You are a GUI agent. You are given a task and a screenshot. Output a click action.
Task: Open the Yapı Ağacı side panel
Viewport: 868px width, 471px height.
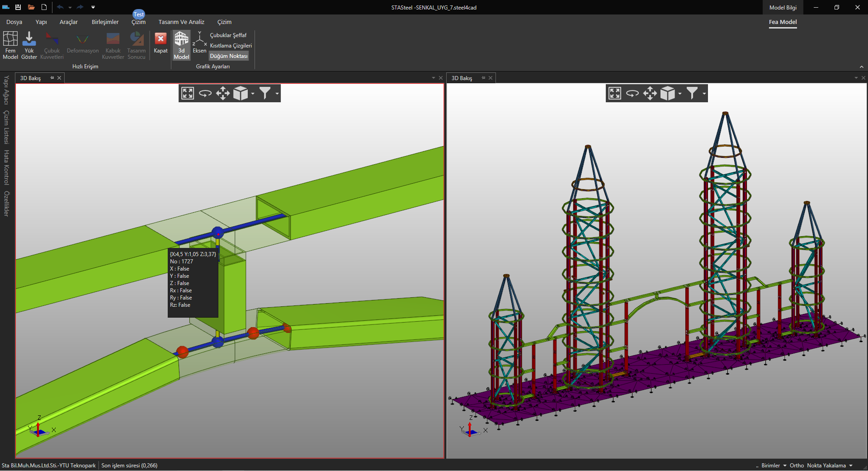pos(6,90)
